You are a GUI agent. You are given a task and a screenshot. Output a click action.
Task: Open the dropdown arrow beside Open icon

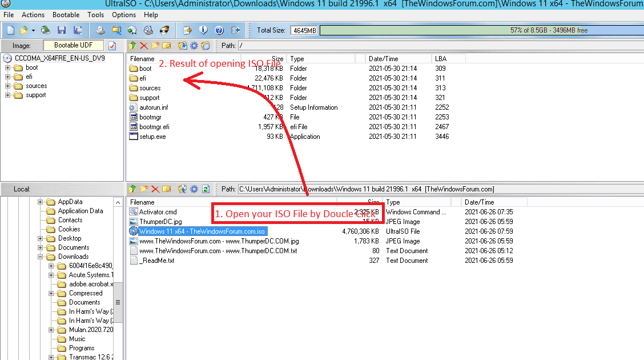point(33,30)
